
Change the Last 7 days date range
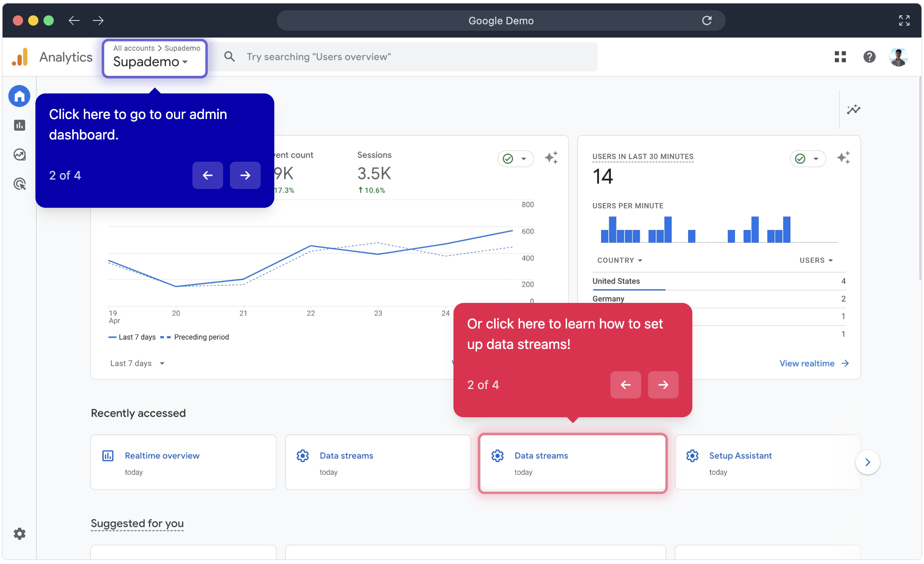click(x=137, y=363)
